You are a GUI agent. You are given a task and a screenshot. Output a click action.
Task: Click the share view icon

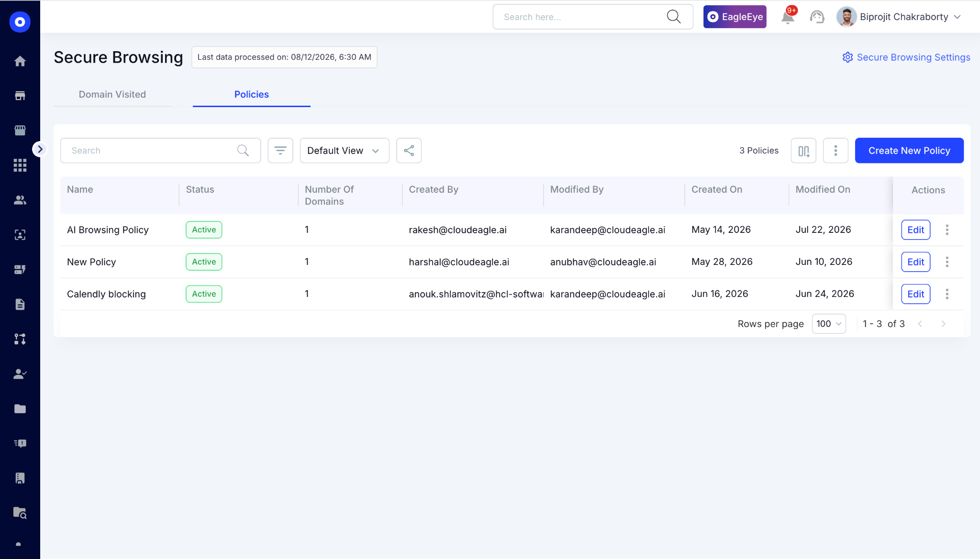pyautogui.click(x=409, y=151)
